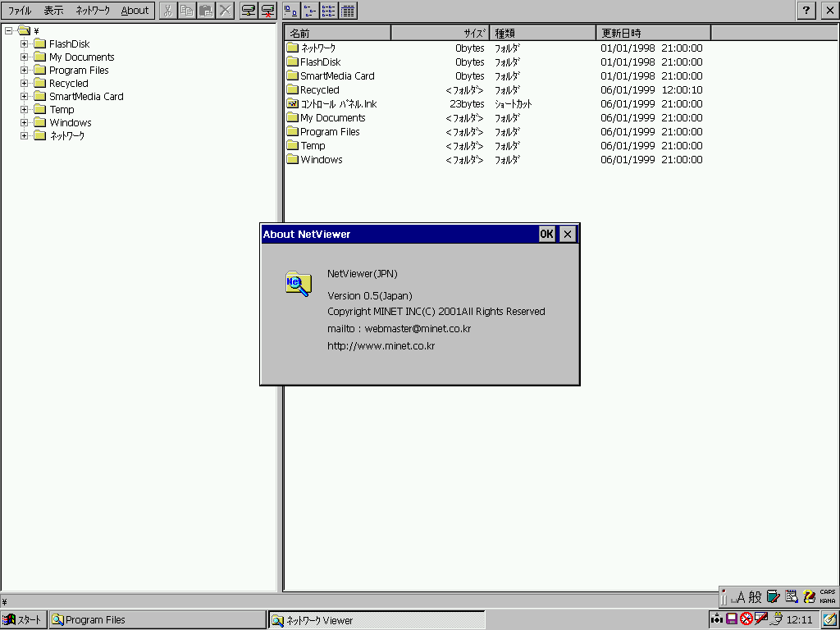The height and width of the screenshot is (630, 840).
Task: Click the IME pad handwriting icon
Action: click(792, 596)
